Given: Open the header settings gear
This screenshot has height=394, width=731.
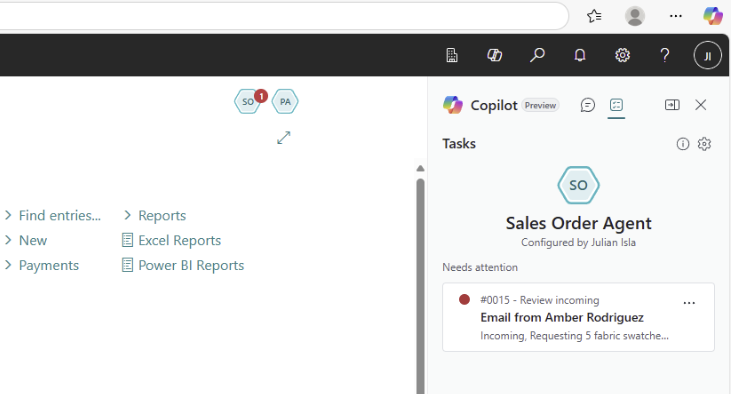Looking at the screenshot, I should coord(622,55).
